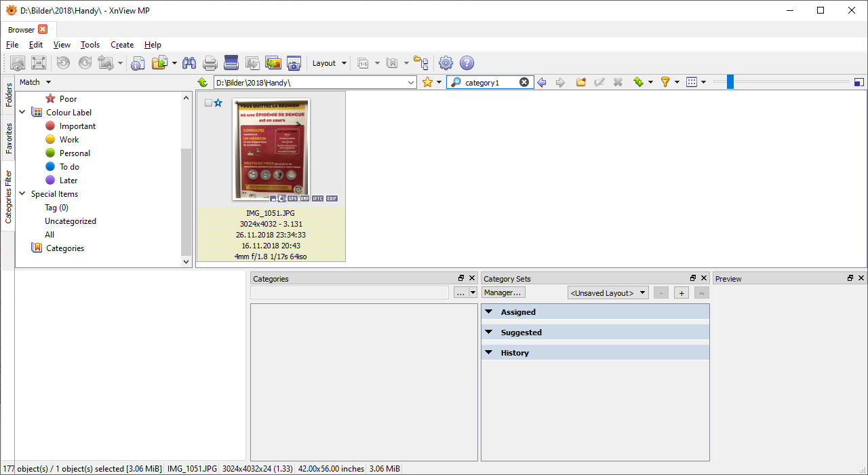
Task: Open the Unsaved Layout combo box
Action: coord(608,292)
